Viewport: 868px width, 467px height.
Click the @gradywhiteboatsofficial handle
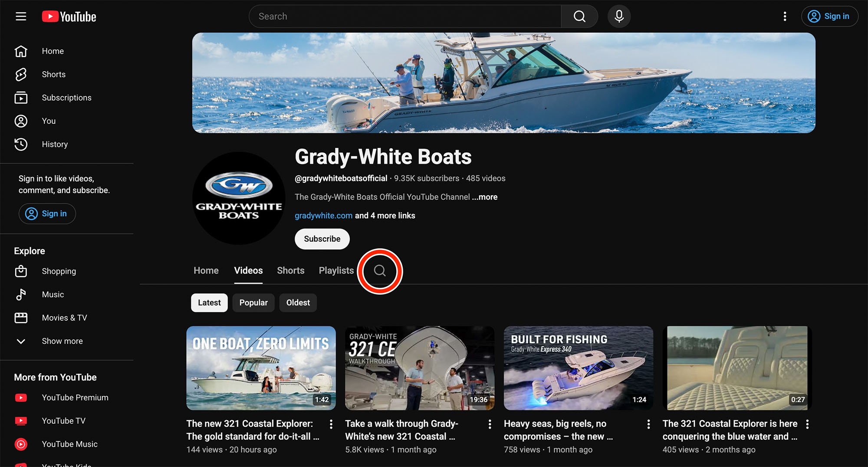coord(341,178)
